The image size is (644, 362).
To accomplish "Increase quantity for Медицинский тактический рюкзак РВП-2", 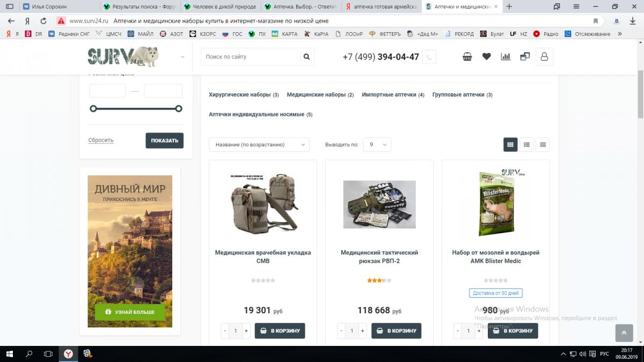I will click(362, 331).
